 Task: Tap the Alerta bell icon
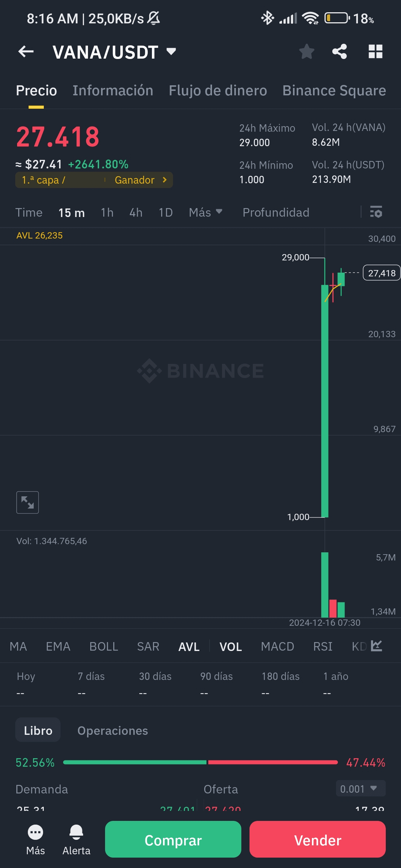point(76,833)
